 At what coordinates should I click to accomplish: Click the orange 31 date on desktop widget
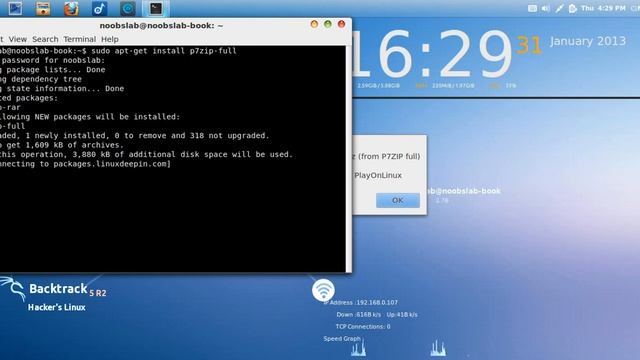pyautogui.click(x=529, y=45)
